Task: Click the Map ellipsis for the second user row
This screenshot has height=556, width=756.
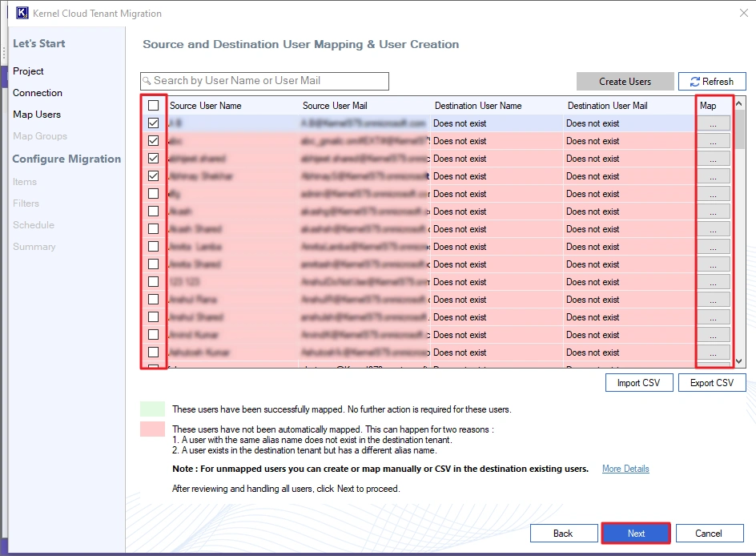Action: pos(713,141)
